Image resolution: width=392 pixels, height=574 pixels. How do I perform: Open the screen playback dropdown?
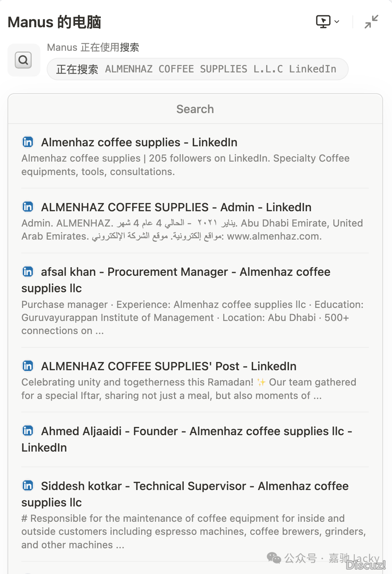(x=327, y=22)
